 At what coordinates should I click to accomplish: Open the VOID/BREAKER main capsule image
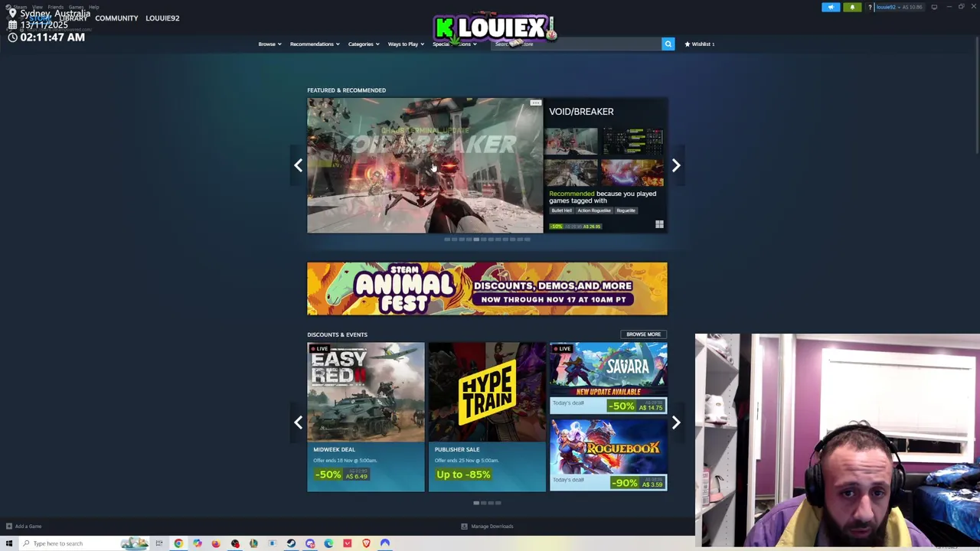(x=425, y=165)
